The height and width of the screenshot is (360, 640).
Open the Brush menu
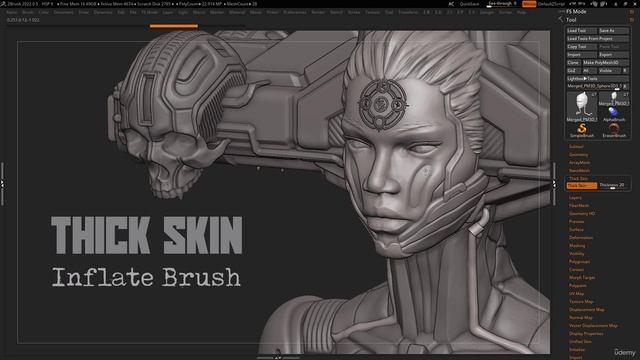tap(28, 12)
